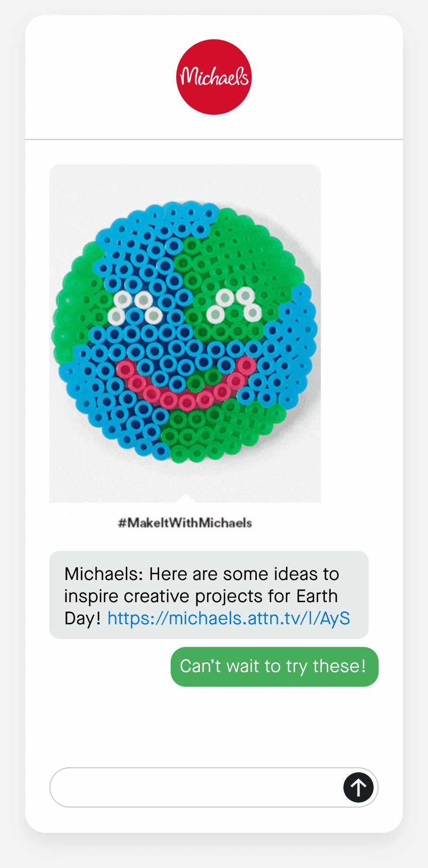Click the Michaels red circle logo
Viewport: 428px width, 868px height.
(213, 77)
